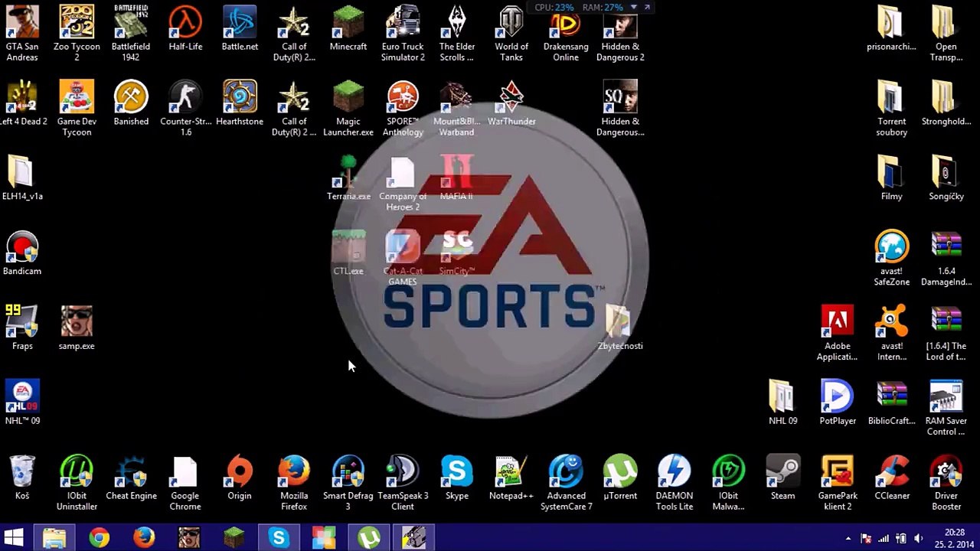980x551 pixels.
Task: Select the Driver Booster icon
Action: [946, 483]
